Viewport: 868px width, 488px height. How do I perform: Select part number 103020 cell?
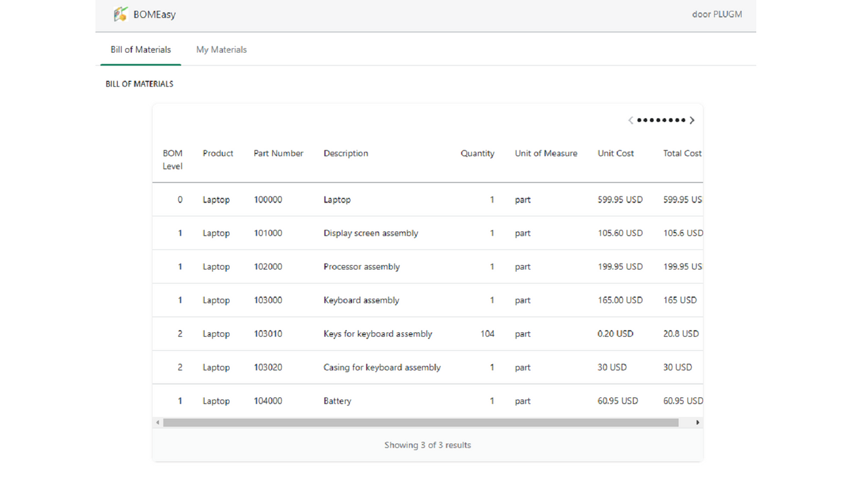268,367
